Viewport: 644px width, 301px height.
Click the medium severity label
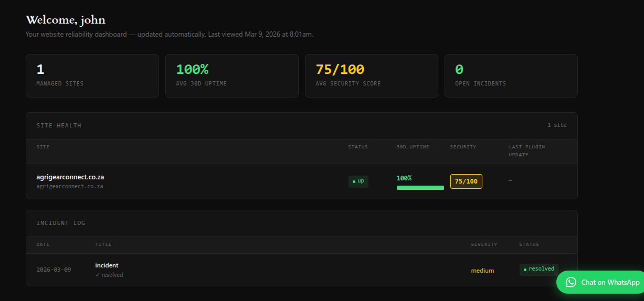(x=482, y=271)
